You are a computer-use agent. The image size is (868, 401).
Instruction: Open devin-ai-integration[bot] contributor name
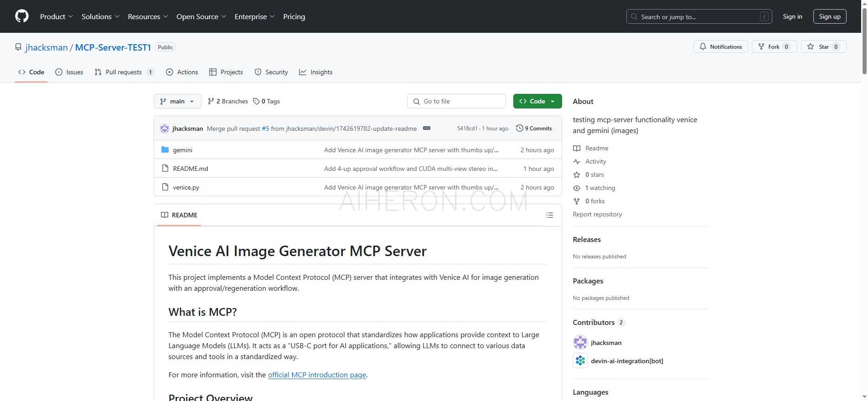point(627,361)
